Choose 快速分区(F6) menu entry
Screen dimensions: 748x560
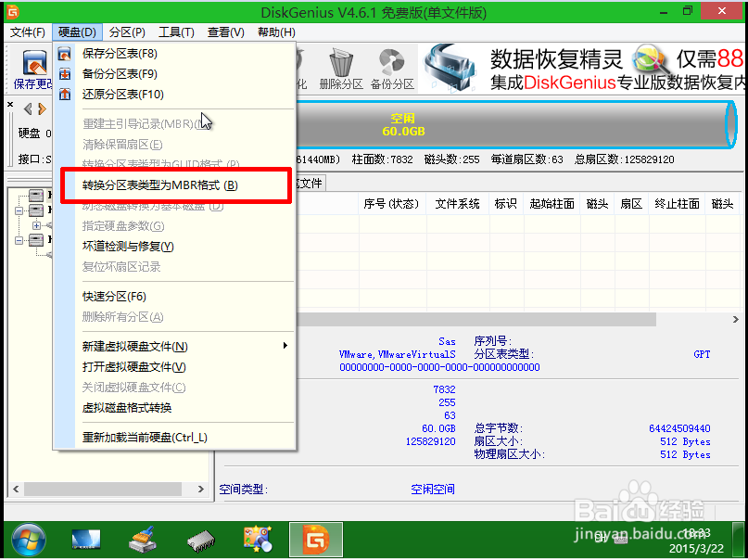[174, 297]
